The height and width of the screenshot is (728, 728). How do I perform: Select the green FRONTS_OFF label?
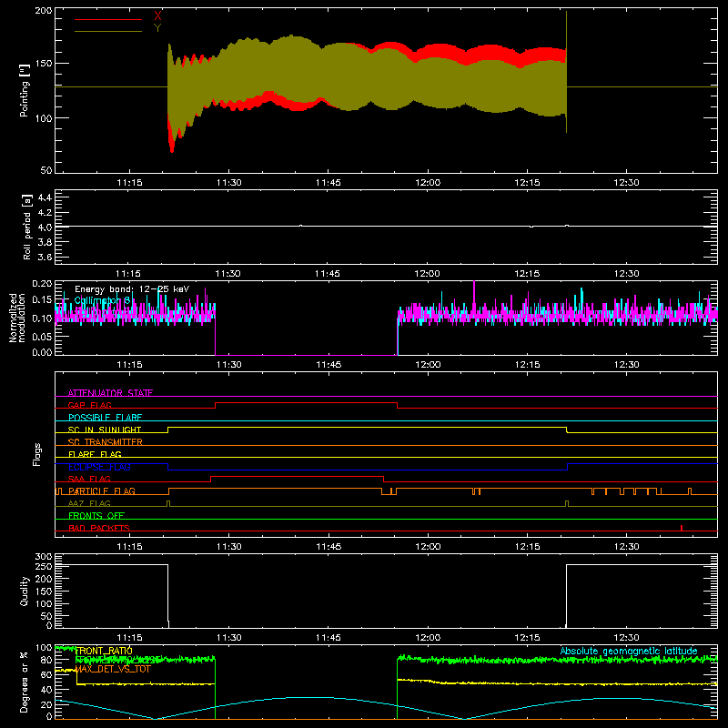coord(96,515)
